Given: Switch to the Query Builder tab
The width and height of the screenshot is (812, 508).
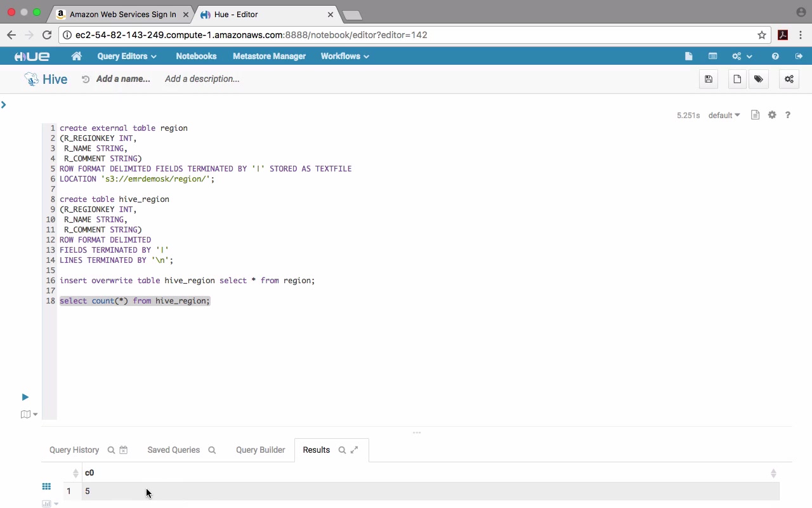Looking at the screenshot, I should pyautogui.click(x=260, y=450).
